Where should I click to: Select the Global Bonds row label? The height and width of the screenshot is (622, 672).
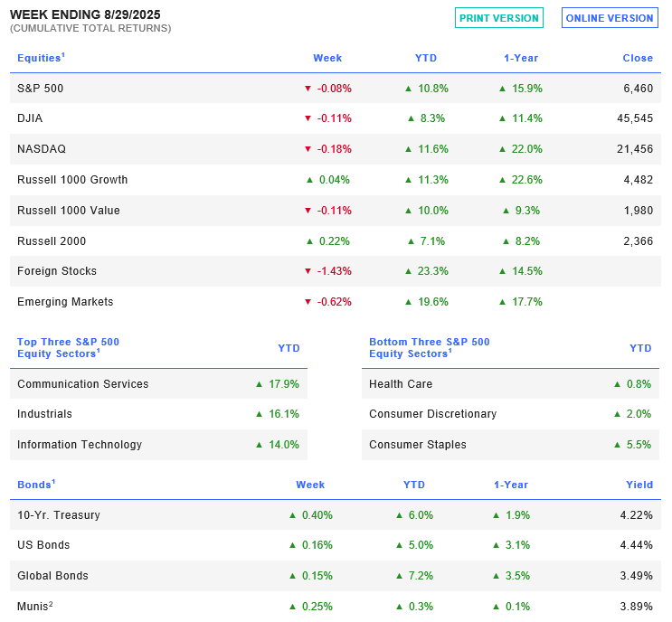[52, 576]
